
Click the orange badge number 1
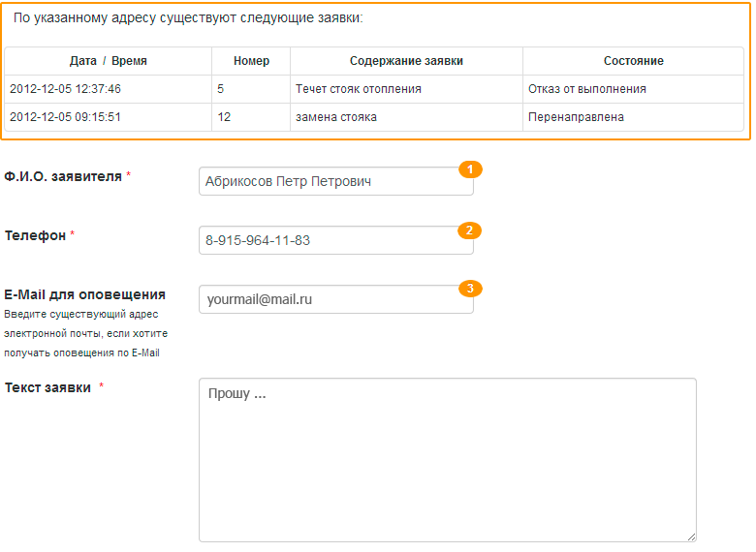click(470, 169)
